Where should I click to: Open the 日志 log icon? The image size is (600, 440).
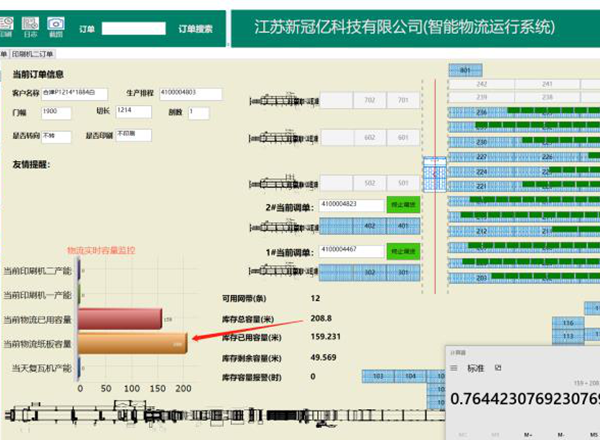[30, 24]
